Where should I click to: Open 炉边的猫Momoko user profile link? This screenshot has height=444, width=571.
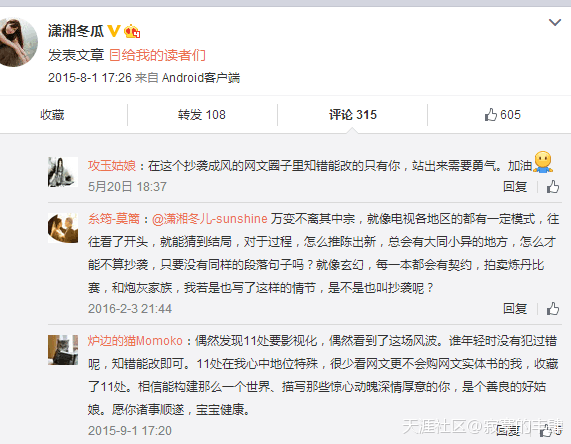(x=135, y=341)
